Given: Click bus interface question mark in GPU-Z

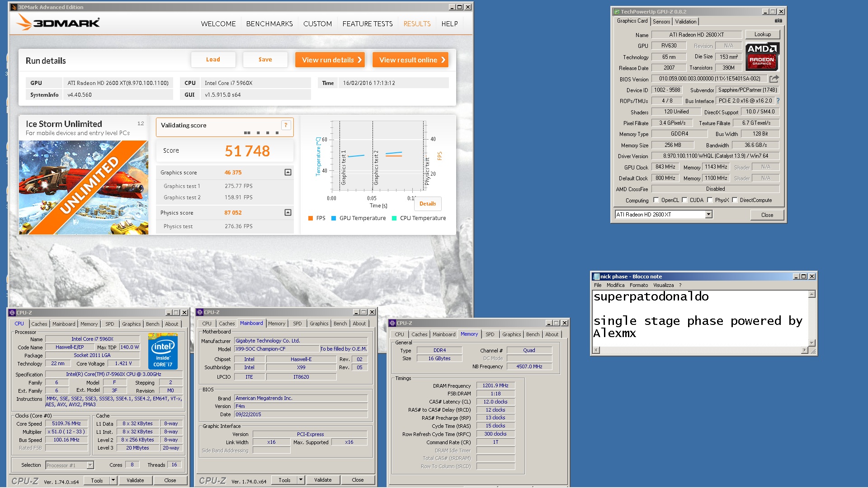Looking at the screenshot, I should (778, 101).
